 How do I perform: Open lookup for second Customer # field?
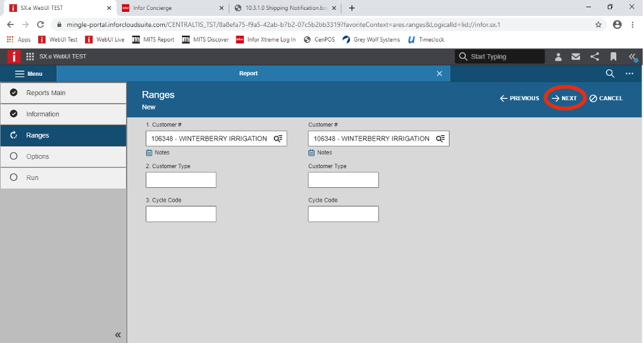tap(440, 139)
